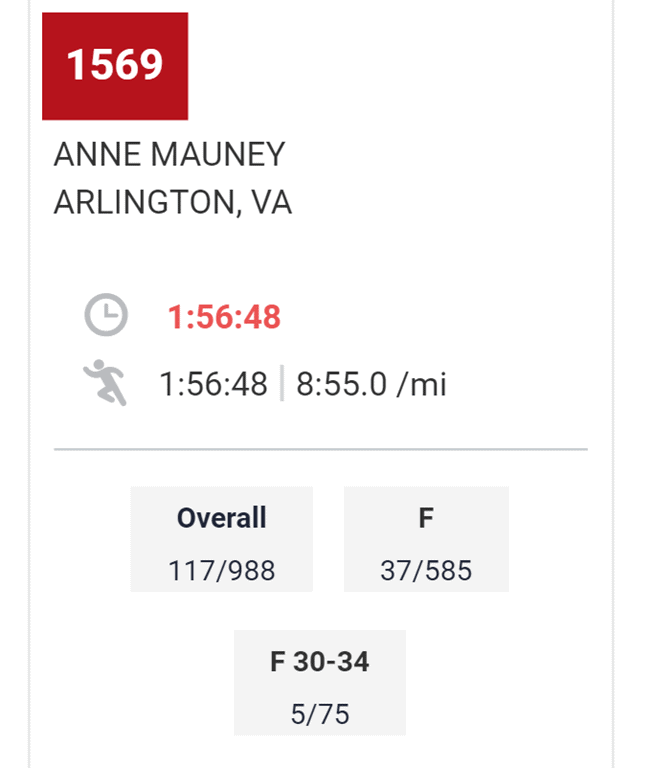Viewport: 652px width, 768px height.
Task: Click the 117/988 overall placement
Action: (x=221, y=571)
